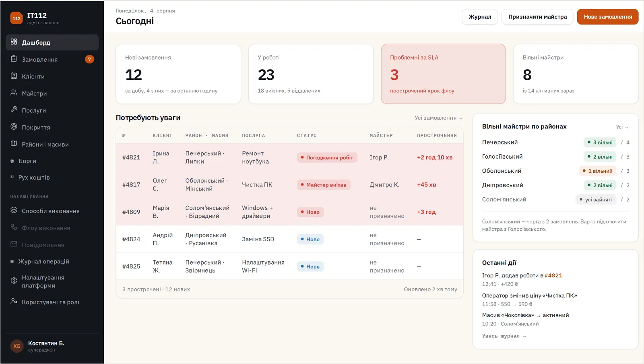Click the Замовлення clipboard icon
This screenshot has width=644, height=364.
14,59
